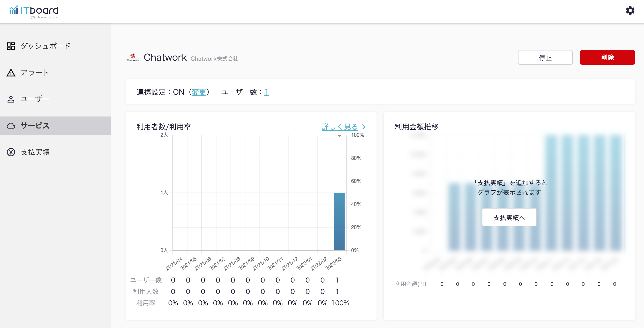Open the ダッシュボード menu item
Image resolution: width=644 pixels, height=328 pixels.
tap(45, 46)
